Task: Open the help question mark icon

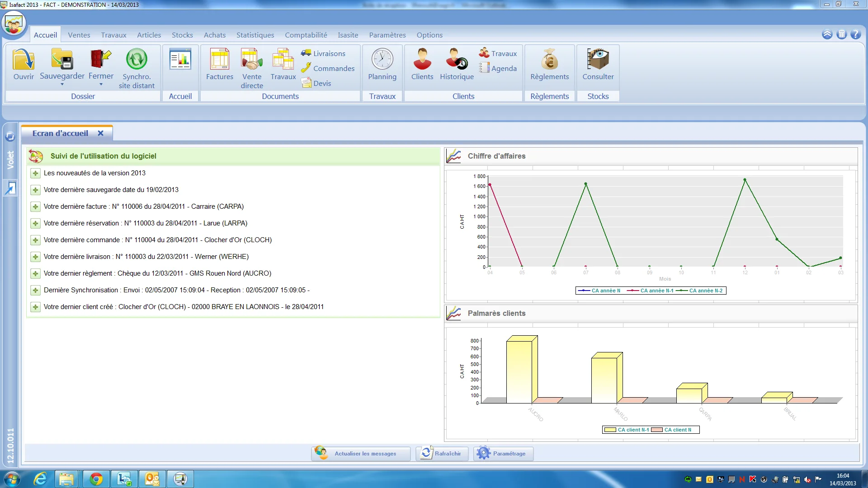Action: click(x=855, y=34)
